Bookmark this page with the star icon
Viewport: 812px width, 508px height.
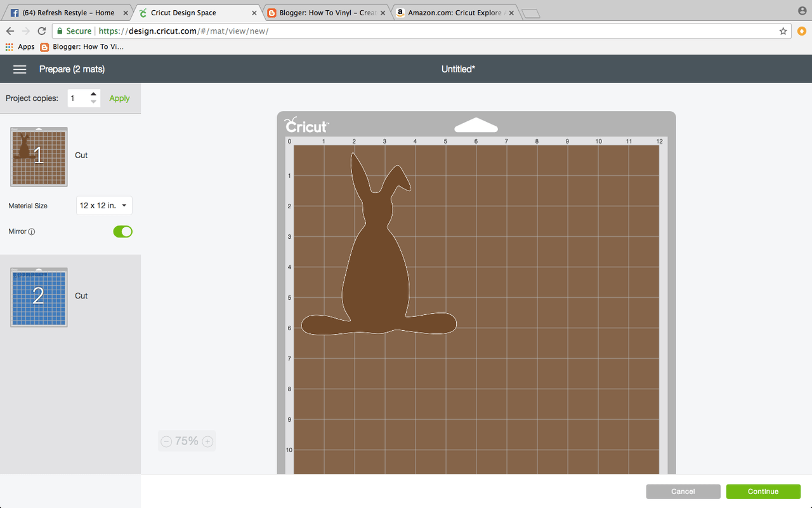click(x=783, y=30)
